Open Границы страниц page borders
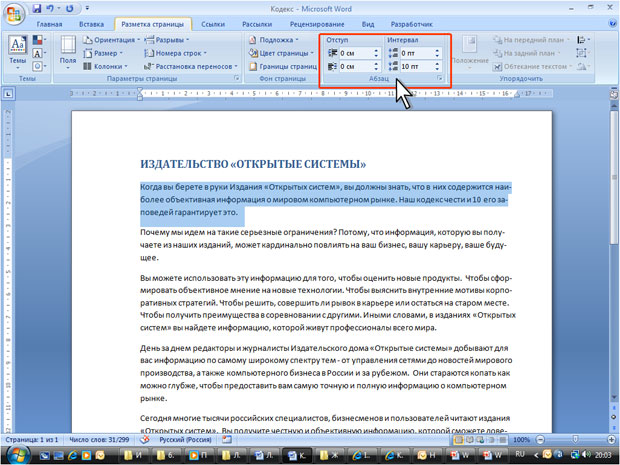This screenshot has width=620, height=465. coord(283,66)
